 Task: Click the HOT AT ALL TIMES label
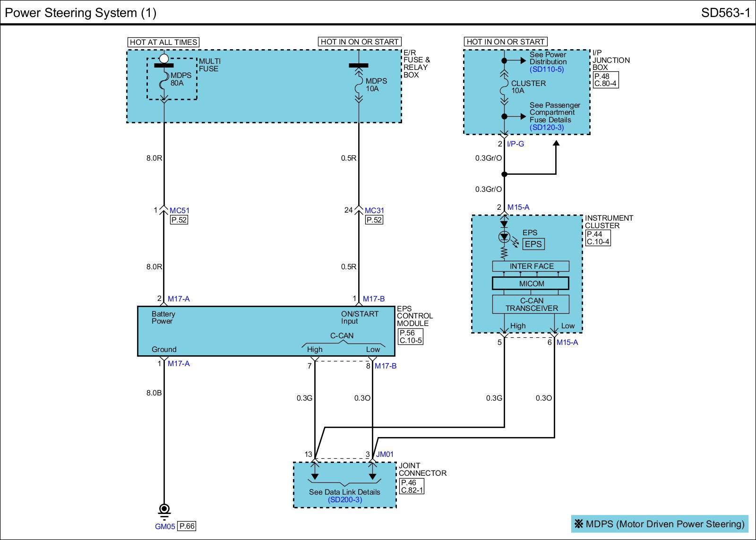click(x=163, y=42)
